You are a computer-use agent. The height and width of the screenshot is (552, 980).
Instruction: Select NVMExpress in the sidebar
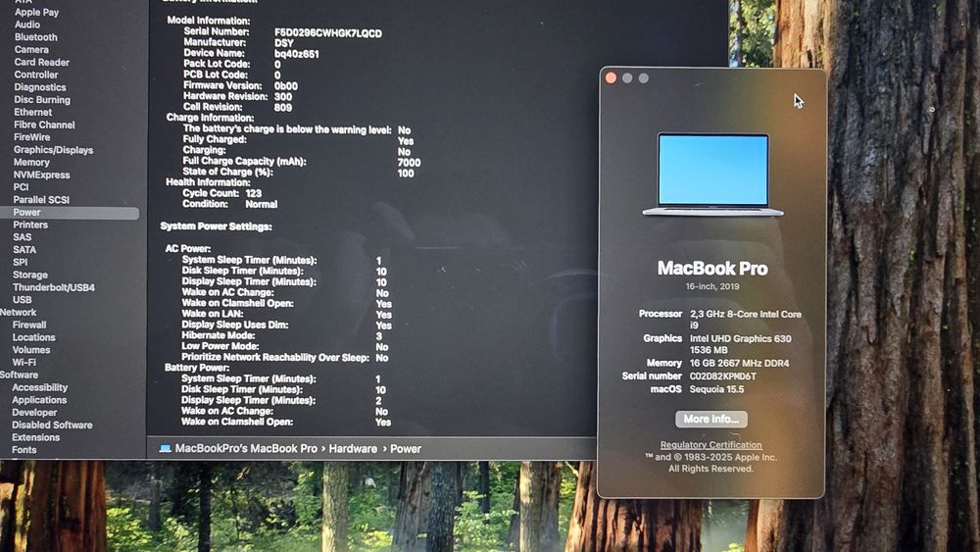41,175
